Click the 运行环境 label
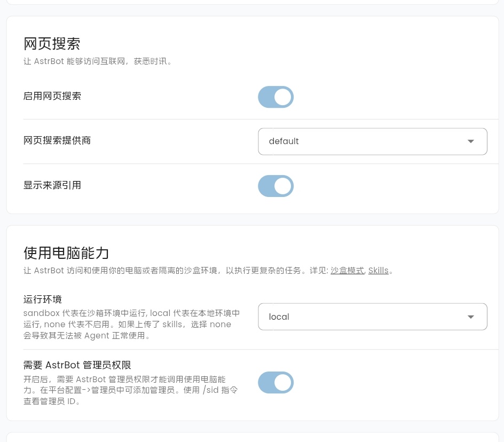This screenshot has height=442, width=504. pyautogui.click(x=42, y=299)
